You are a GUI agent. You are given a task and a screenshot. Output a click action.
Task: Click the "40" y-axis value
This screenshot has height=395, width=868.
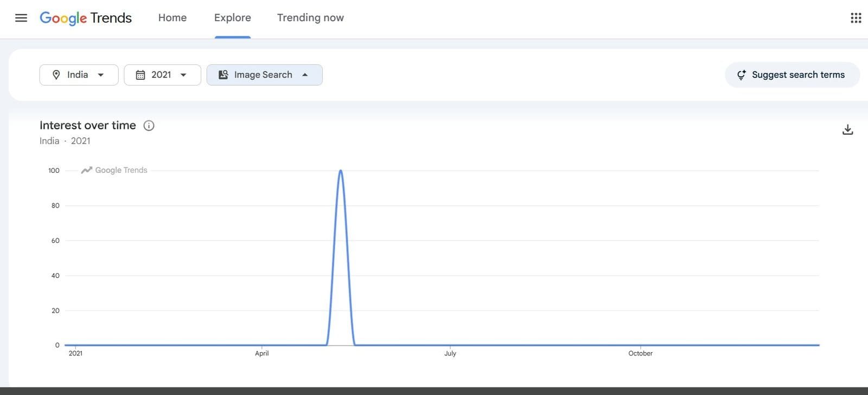pos(55,276)
